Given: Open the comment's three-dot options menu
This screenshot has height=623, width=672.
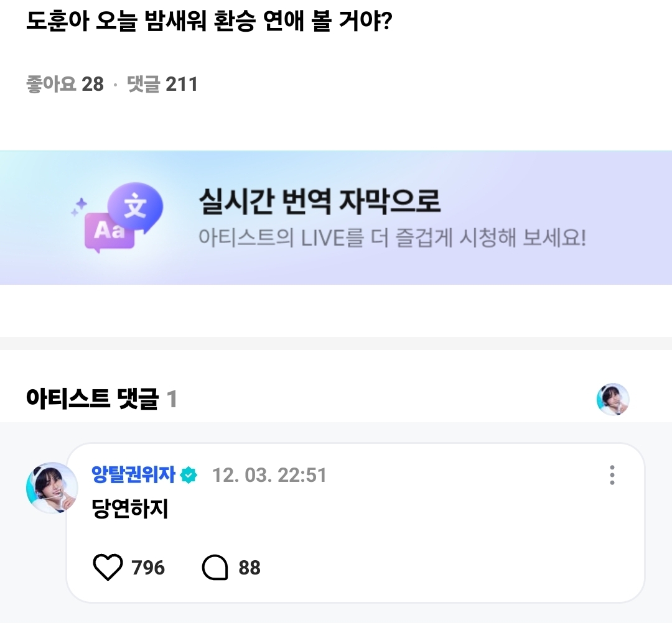Looking at the screenshot, I should [x=612, y=475].
